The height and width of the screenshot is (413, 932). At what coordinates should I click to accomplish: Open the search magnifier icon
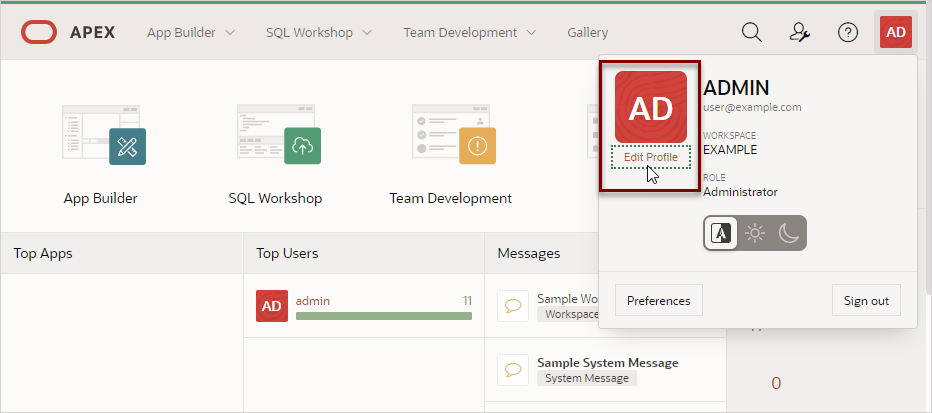752,33
